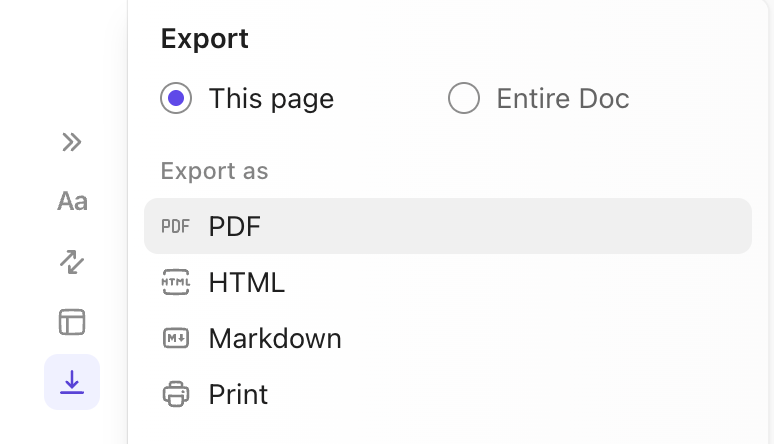Click empty right side of highlighted PDF row
The height and width of the screenshot is (444, 774).
(x=600, y=227)
